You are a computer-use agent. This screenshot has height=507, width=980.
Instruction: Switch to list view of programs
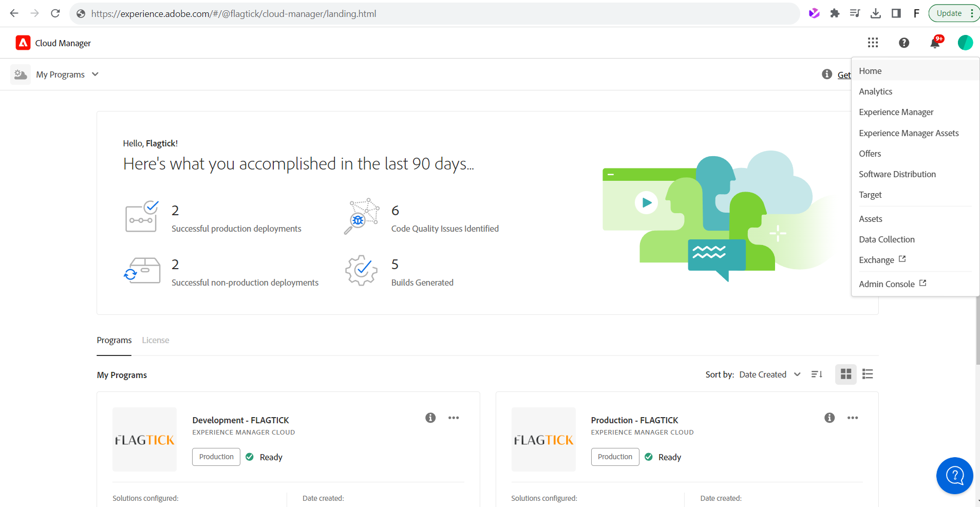point(868,374)
